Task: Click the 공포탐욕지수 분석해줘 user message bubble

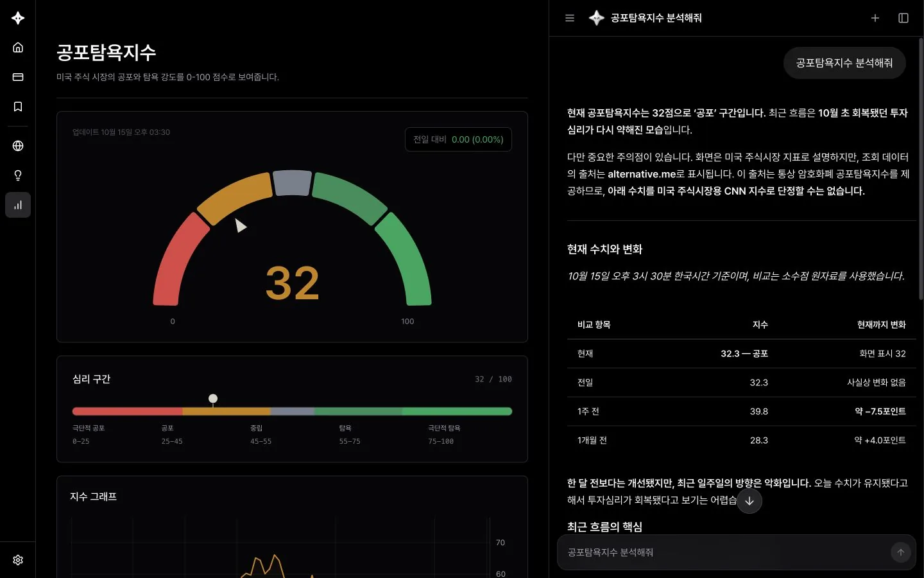Action: 844,63
